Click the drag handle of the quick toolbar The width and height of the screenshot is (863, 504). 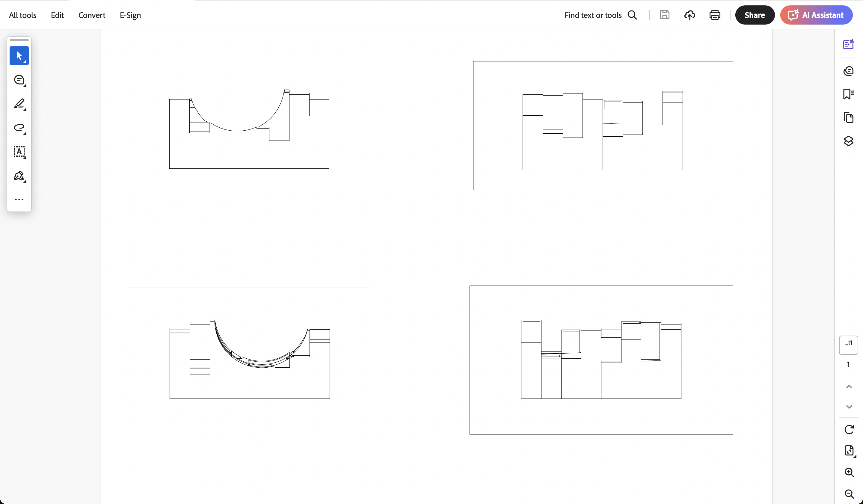(19, 40)
